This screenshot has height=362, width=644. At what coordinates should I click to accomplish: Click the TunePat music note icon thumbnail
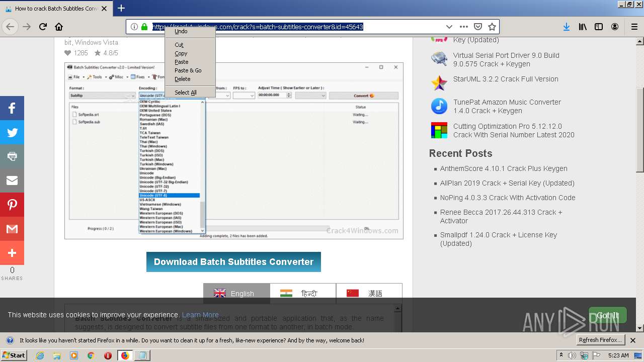[439, 106]
